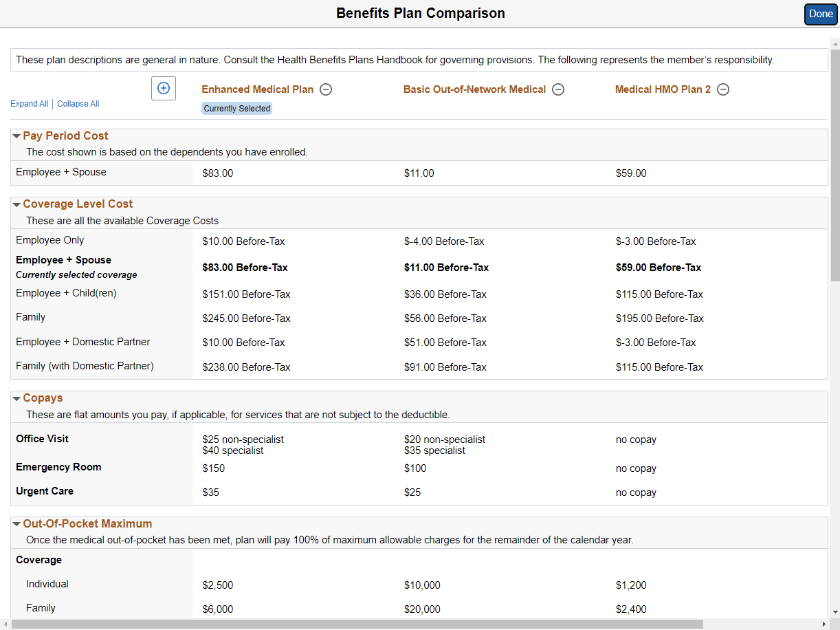Collapse the Pay Period Cost section

click(x=18, y=135)
